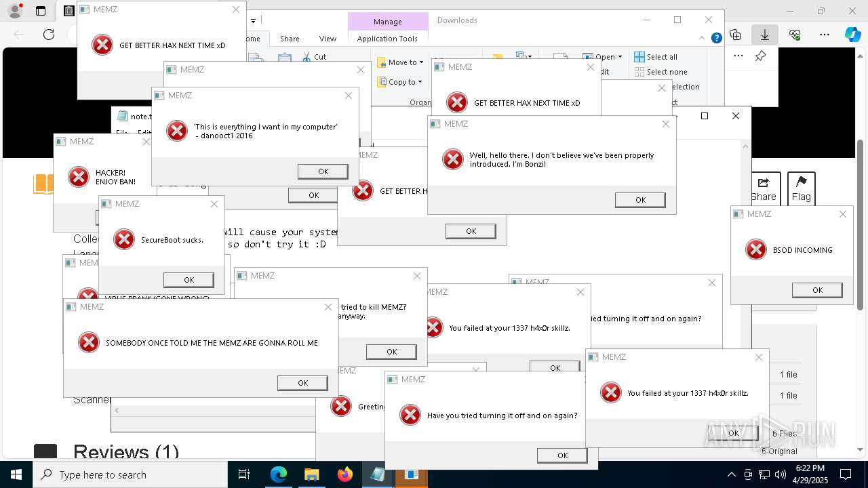Close the Bonzi introduction dialog
868x488 pixels.
(x=665, y=124)
